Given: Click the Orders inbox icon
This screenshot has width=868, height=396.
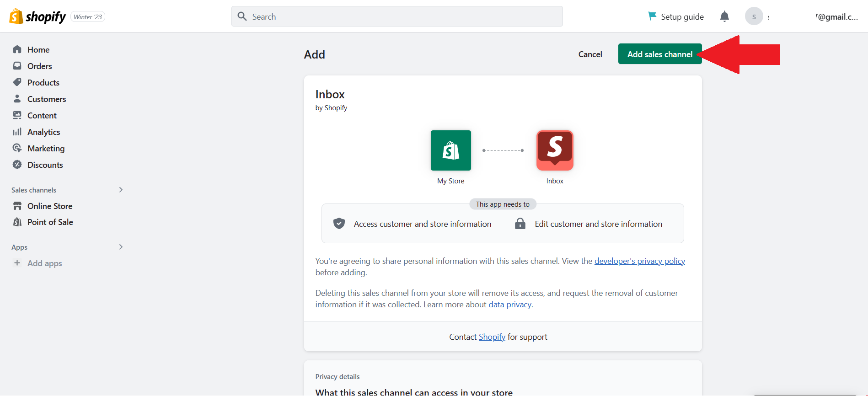Looking at the screenshot, I should click(17, 66).
